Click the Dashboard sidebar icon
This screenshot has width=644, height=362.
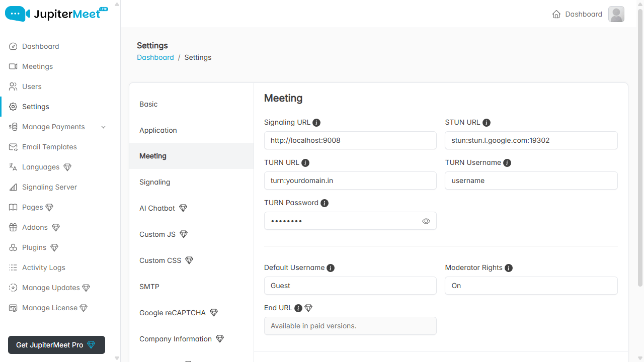click(x=13, y=46)
